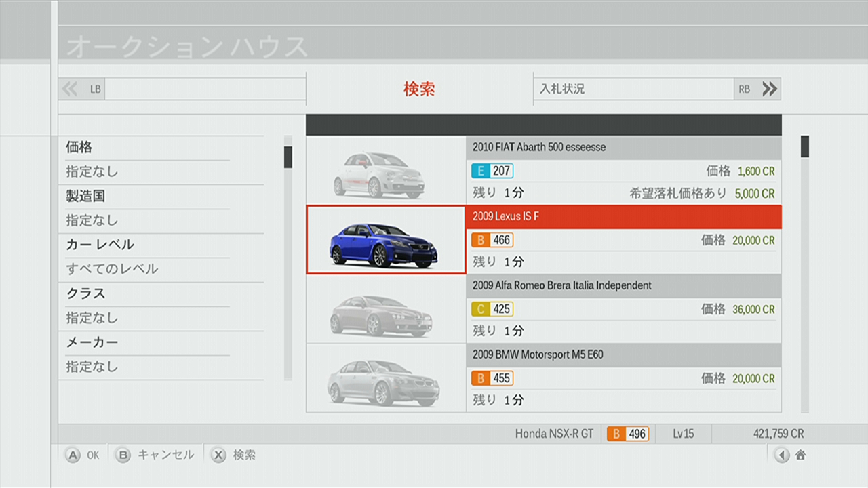Click 残り 1分 on Alfa Romeo row
868x488 pixels.
tap(498, 331)
